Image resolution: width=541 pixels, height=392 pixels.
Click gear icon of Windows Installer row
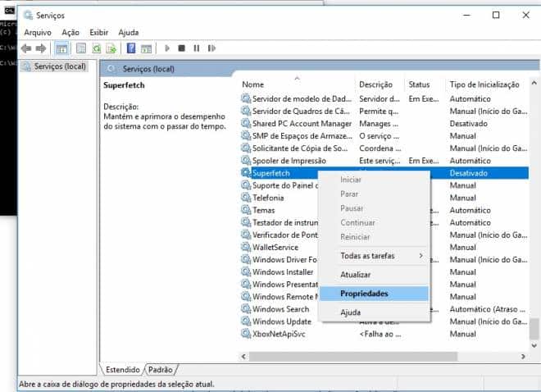click(246, 271)
